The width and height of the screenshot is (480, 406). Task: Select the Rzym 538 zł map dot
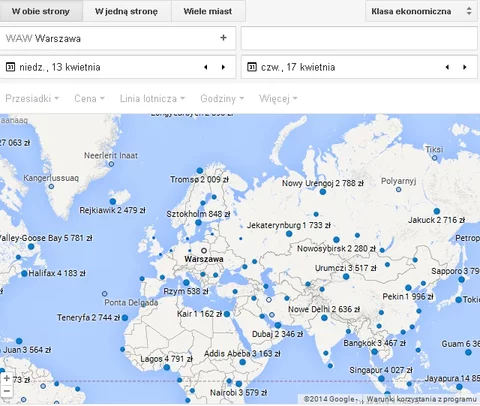(x=186, y=283)
